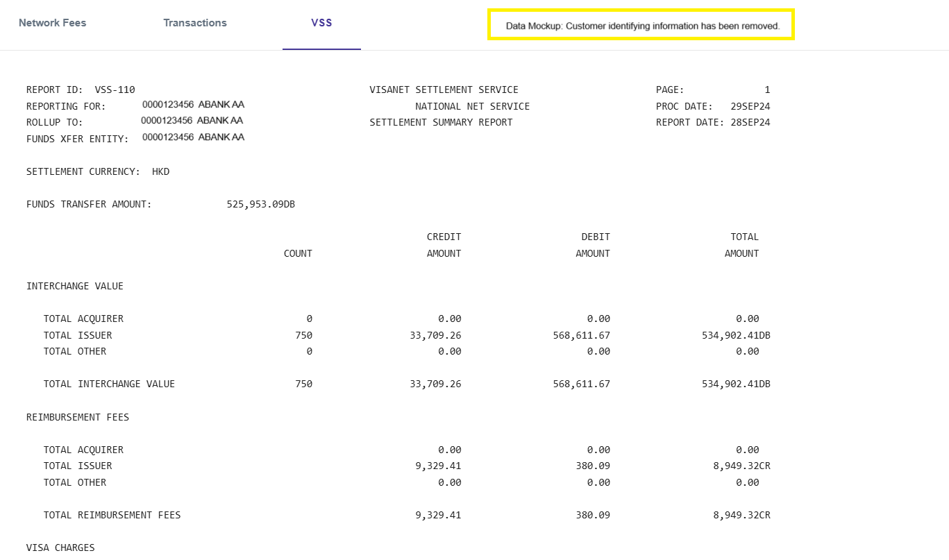Click TOTAL OTHER under Interchange Value
This screenshot has height=560, width=949.
(75, 351)
